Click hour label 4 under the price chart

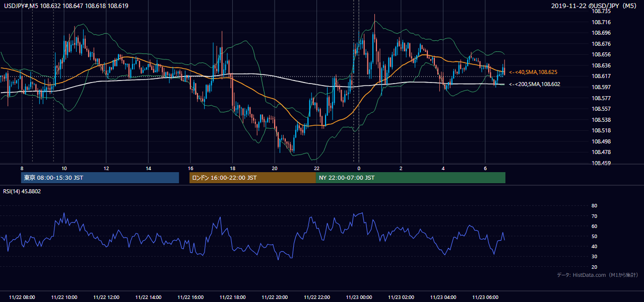click(443, 168)
